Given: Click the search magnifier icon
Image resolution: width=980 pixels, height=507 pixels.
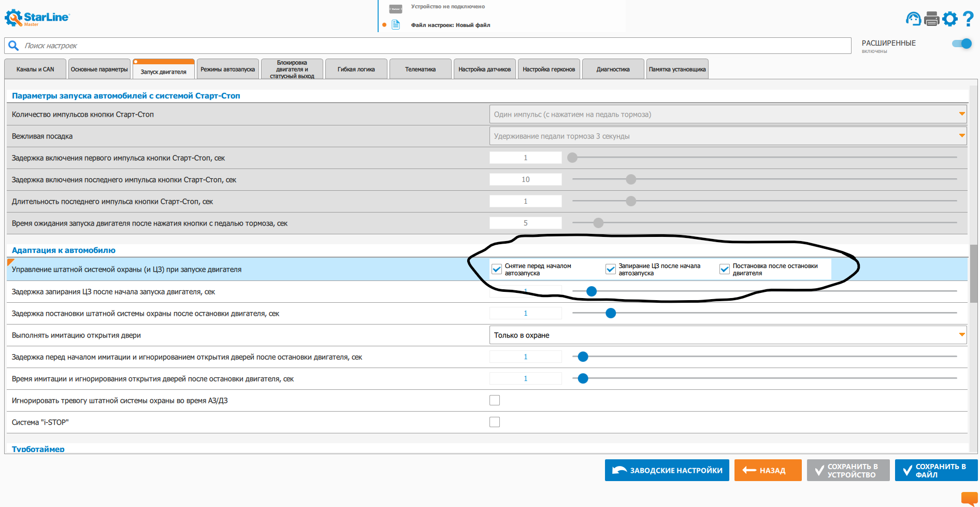Looking at the screenshot, I should (13, 46).
